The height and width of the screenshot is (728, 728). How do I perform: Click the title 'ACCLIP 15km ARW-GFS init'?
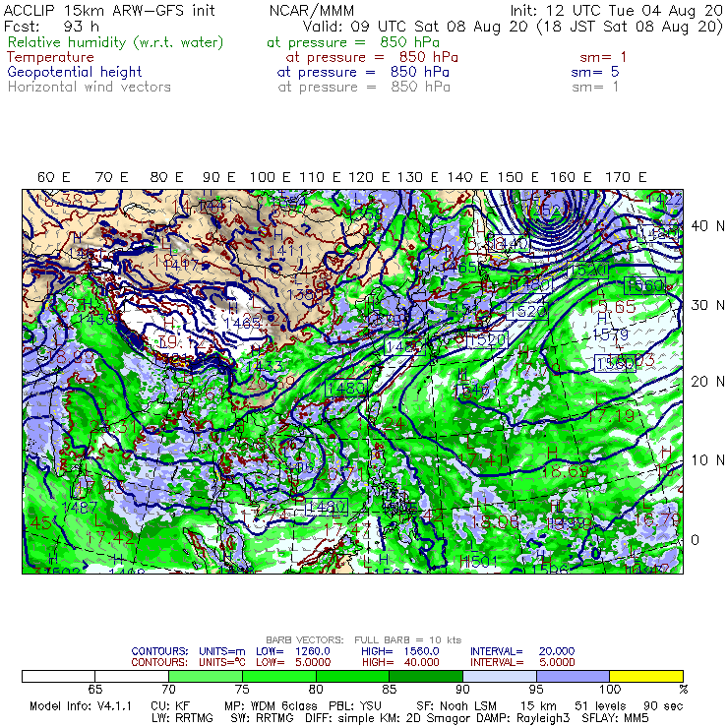[x=109, y=10]
